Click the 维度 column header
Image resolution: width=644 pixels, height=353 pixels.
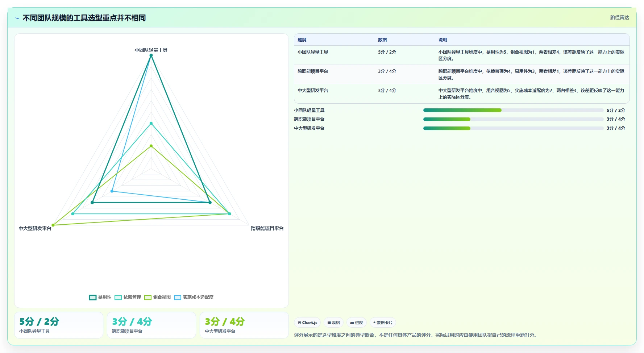302,40
